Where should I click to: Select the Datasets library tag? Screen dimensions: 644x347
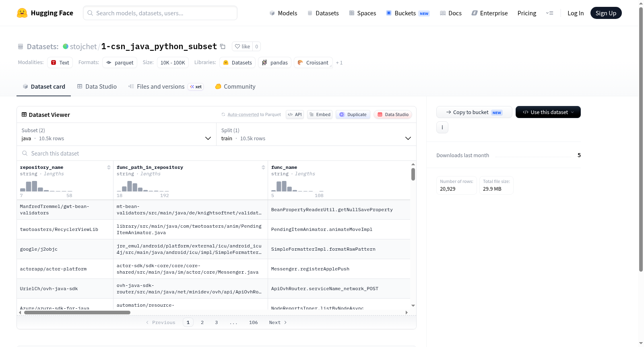tap(237, 62)
